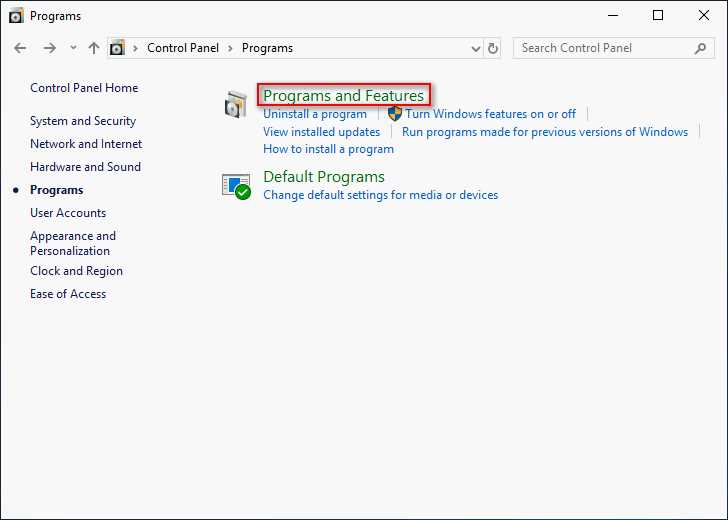Expand the chevron before Control Panel breadcrumb

click(135, 48)
